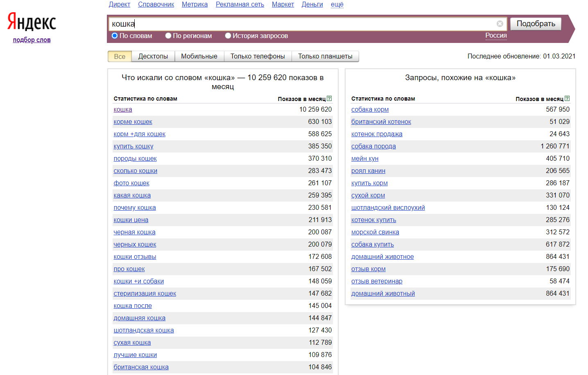Click the 'Подобрать' button
This screenshot has width=588, height=375.
pyautogui.click(x=536, y=24)
